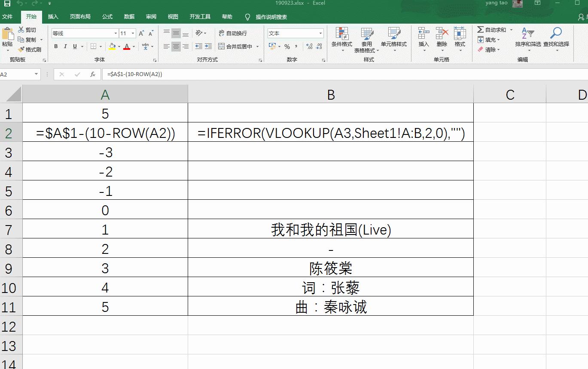Open Sort and Filter (排序和筛选)

click(x=528, y=39)
